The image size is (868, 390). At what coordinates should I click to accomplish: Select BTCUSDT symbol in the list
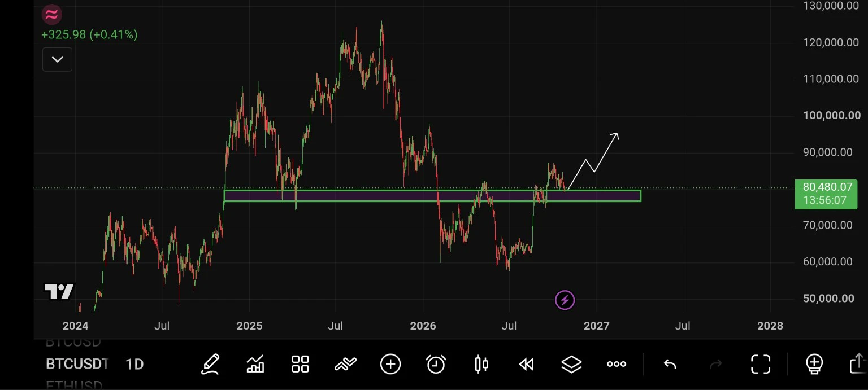(77, 364)
